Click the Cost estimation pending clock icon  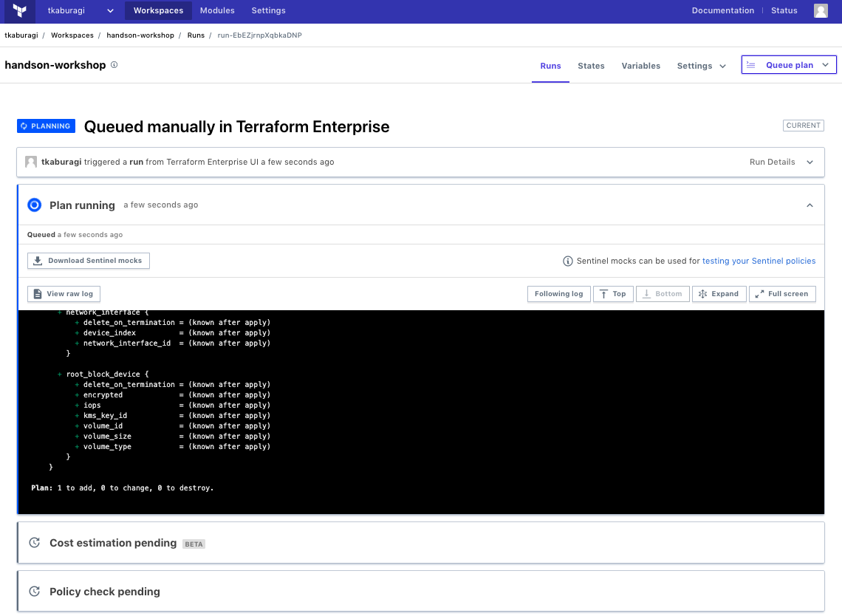34,543
